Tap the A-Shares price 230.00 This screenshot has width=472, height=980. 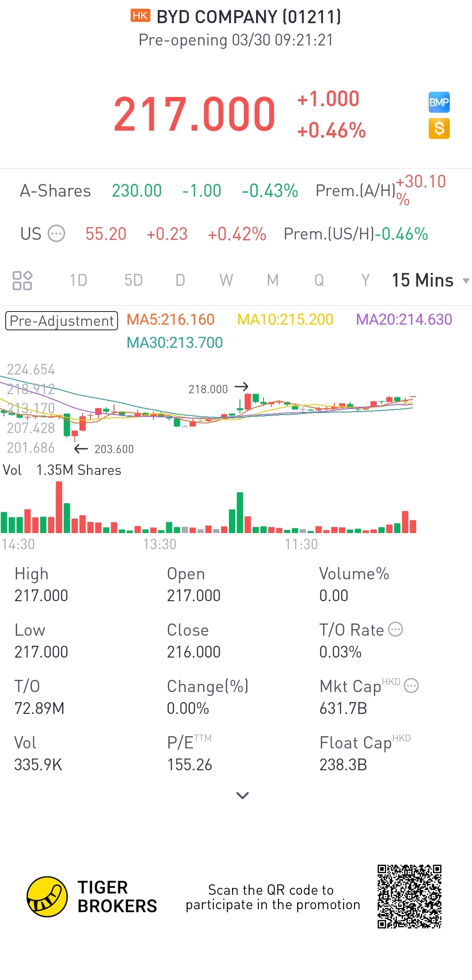(137, 191)
